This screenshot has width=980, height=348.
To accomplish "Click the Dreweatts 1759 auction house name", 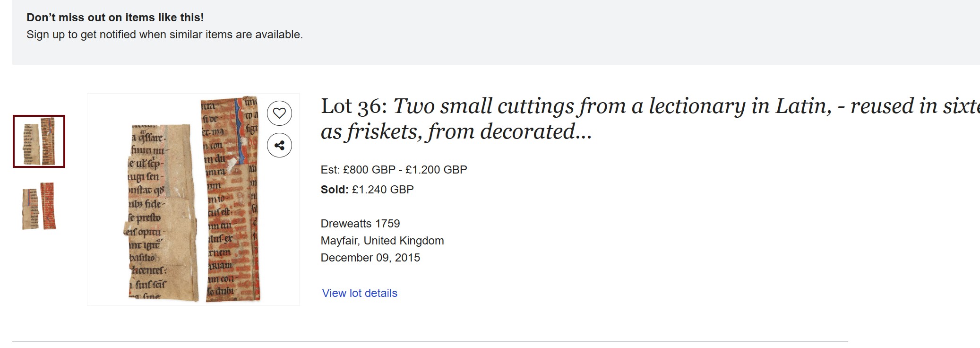I will pos(360,224).
